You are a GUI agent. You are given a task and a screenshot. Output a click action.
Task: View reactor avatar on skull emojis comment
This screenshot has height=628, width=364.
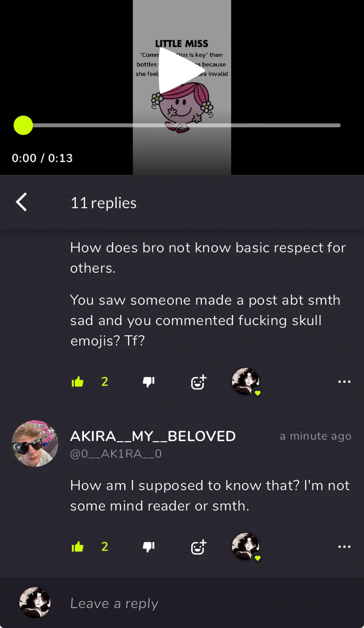[246, 381]
